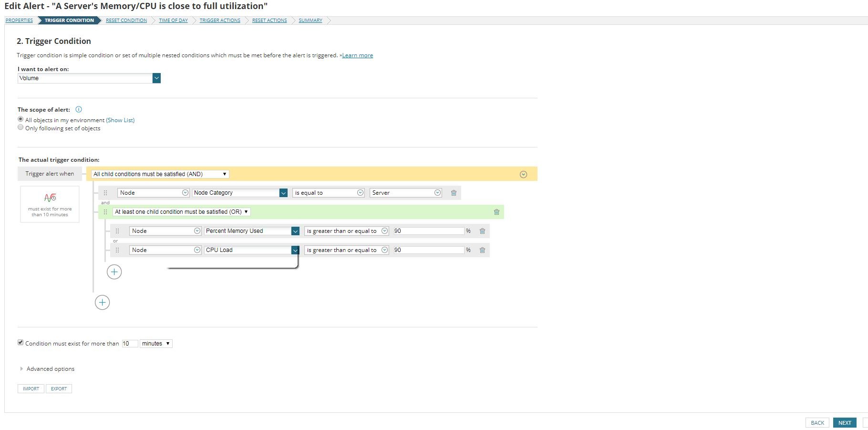Expand Advanced options
868x430 pixels.
(x=47, y=369)
